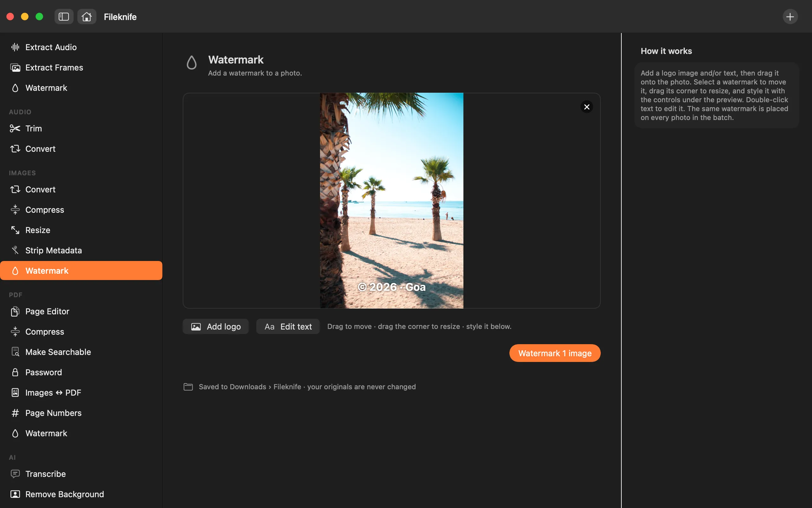Click the water-drop icon beside the Watermark heading

click(x=192, y=63)
